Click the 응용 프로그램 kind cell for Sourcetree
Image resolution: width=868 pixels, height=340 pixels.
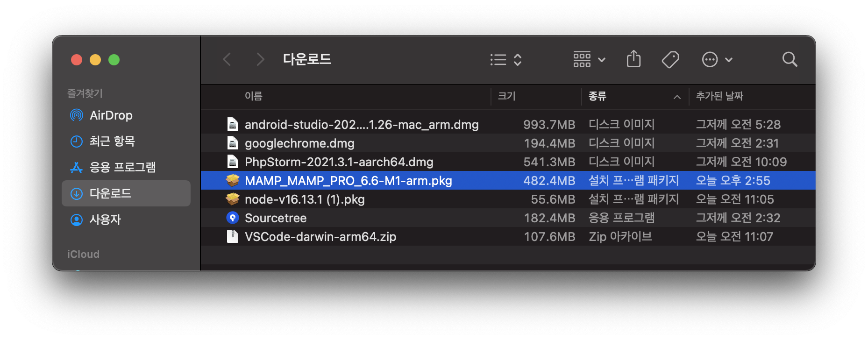[x=621, y=218]
